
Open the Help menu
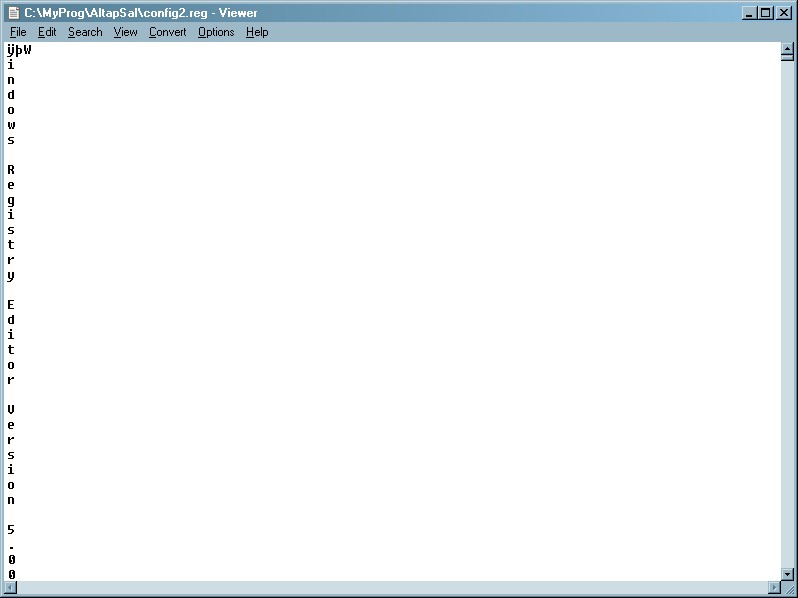click(257, 32)
